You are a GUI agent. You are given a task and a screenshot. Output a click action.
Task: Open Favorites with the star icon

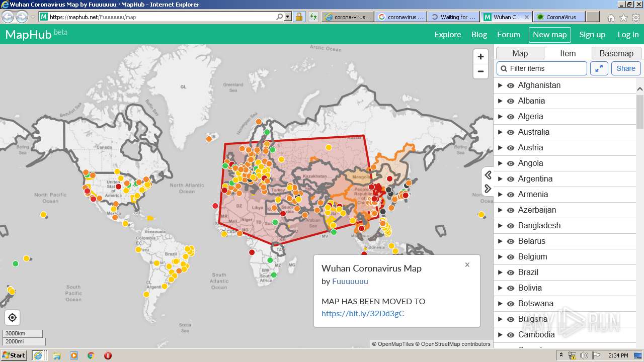623,18
